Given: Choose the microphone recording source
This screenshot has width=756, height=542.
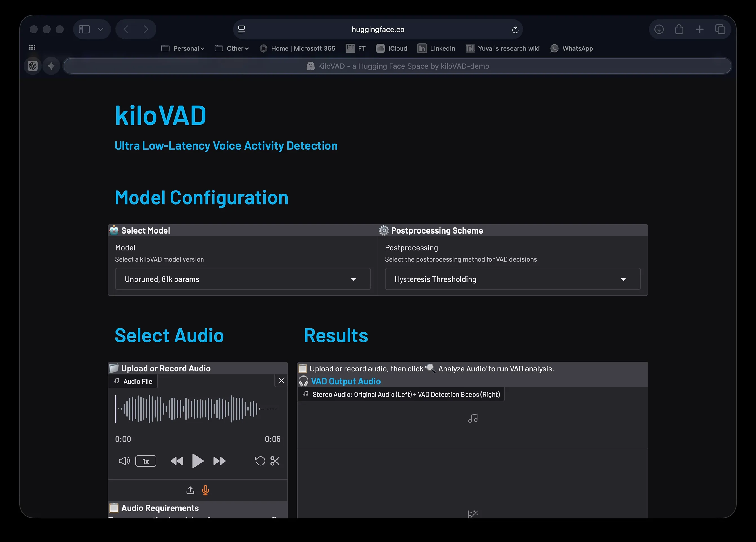Looking at the screenshot, I should pyautogui.click(x=205, y=490).
